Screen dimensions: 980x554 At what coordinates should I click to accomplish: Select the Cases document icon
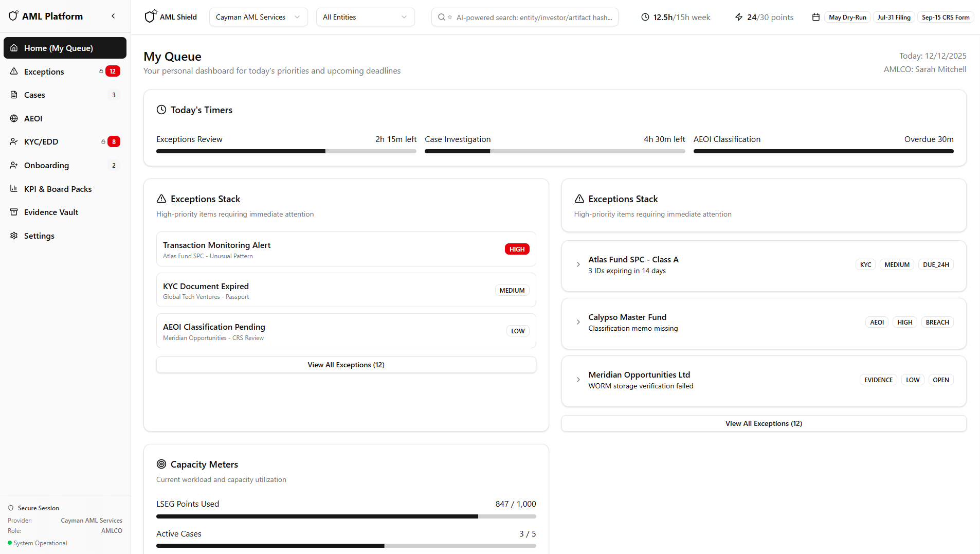[x=14, y=95]
